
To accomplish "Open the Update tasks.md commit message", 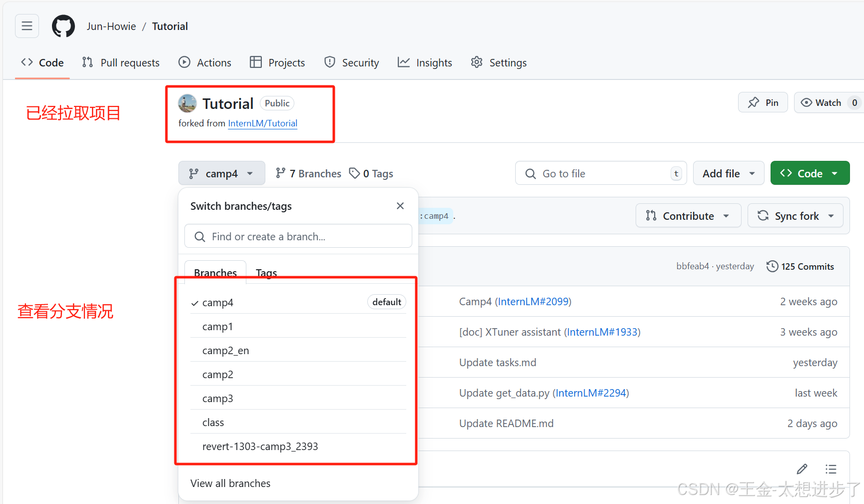I will click(x=498, y=363).
